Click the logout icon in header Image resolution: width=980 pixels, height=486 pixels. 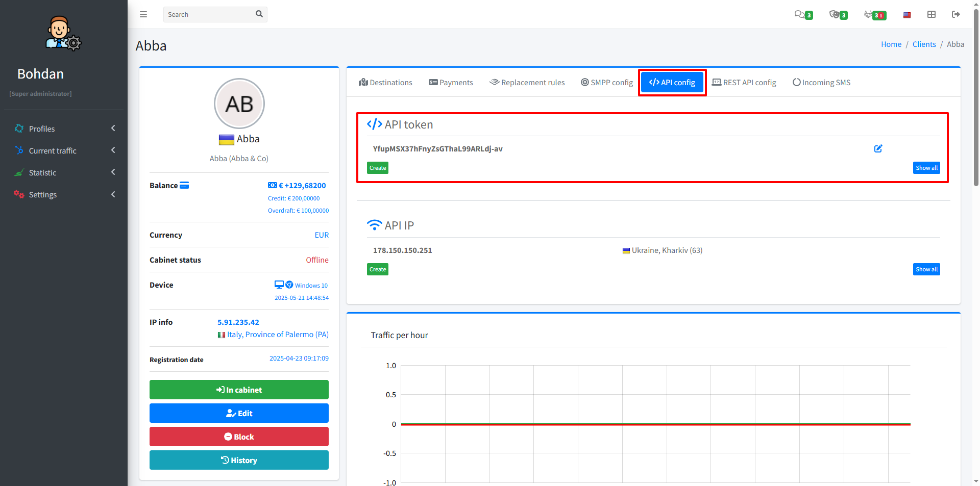pos(955,14)
